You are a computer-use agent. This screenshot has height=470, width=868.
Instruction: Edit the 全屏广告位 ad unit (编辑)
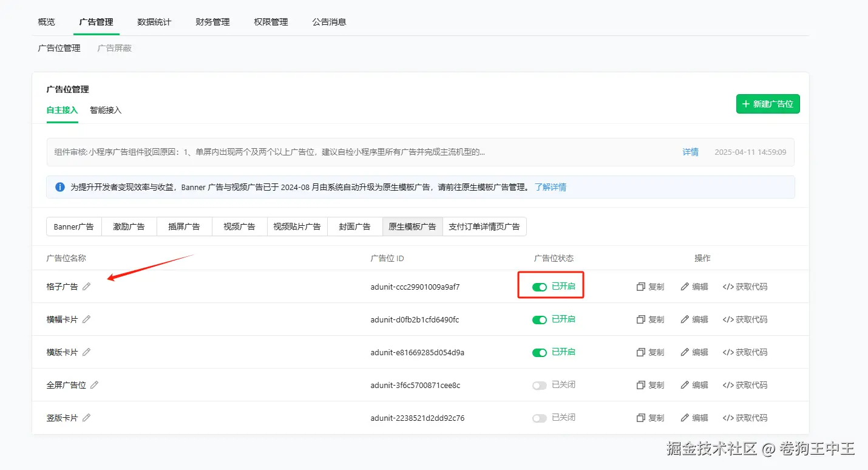click(694, 385)
